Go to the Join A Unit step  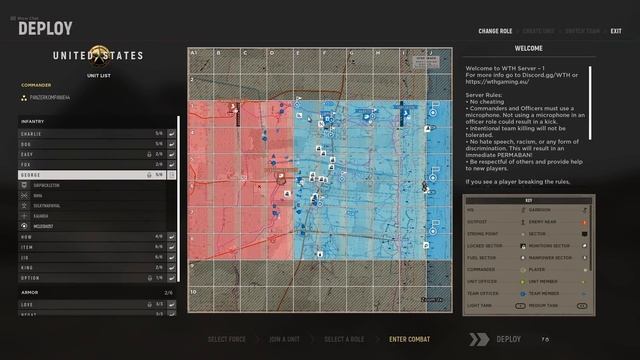click(284, 339)
